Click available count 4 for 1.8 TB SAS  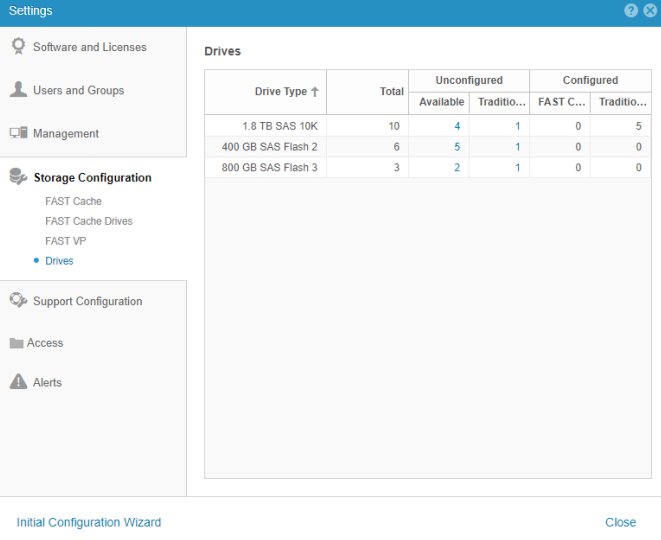(458, 126)
